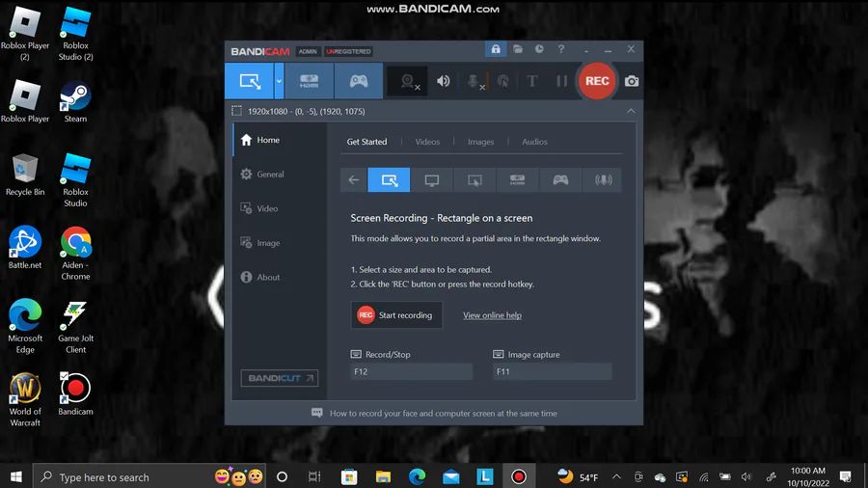Switch to the Get Started tab
This screenshot has width=868, height=488.
point(367,142)
